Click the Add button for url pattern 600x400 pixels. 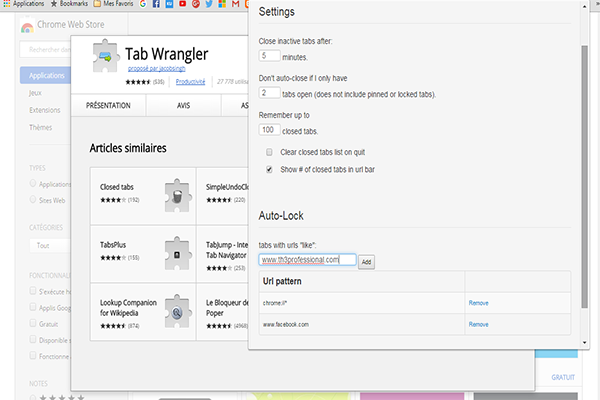(x=366, y=262)
